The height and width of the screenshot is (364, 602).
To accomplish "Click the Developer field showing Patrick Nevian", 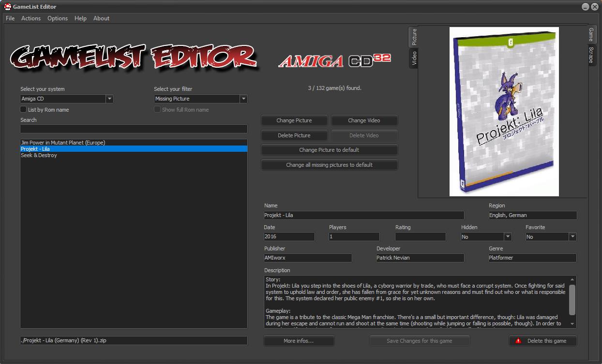I will point(420,258).
